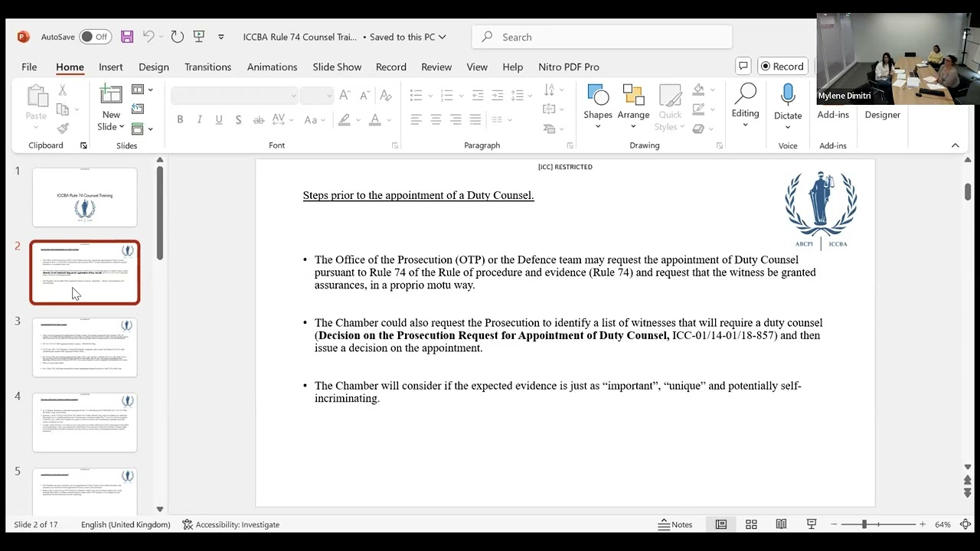Click the Save icon in title bar

tap(127, 37)
